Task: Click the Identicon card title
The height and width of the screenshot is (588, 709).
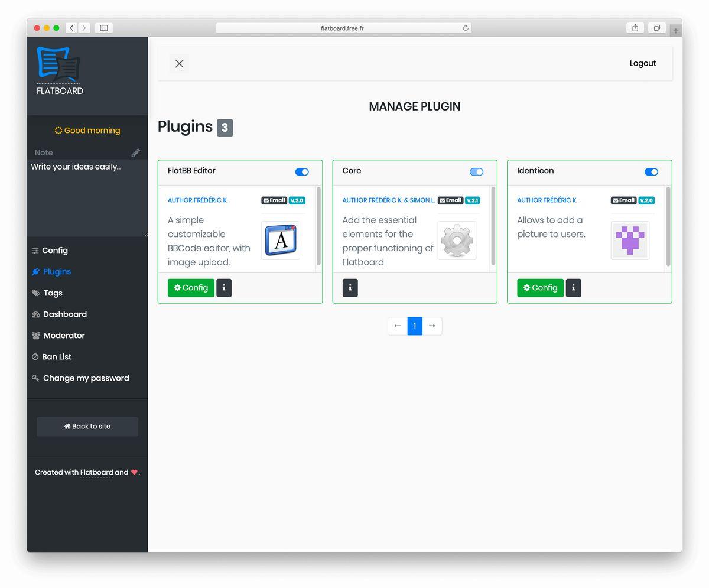Action: click(535, 171)
